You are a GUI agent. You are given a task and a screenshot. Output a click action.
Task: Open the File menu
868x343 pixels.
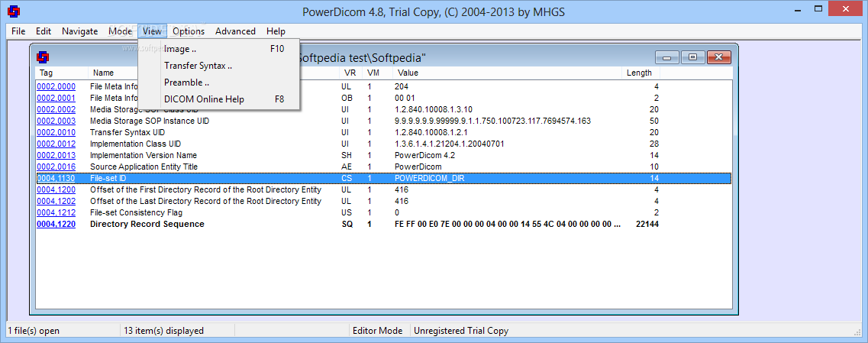click(18, 31)
